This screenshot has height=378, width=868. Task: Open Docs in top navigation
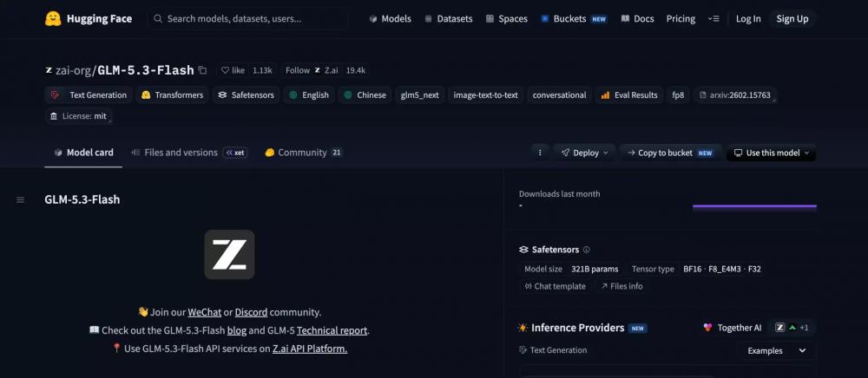tap(638, 19)
